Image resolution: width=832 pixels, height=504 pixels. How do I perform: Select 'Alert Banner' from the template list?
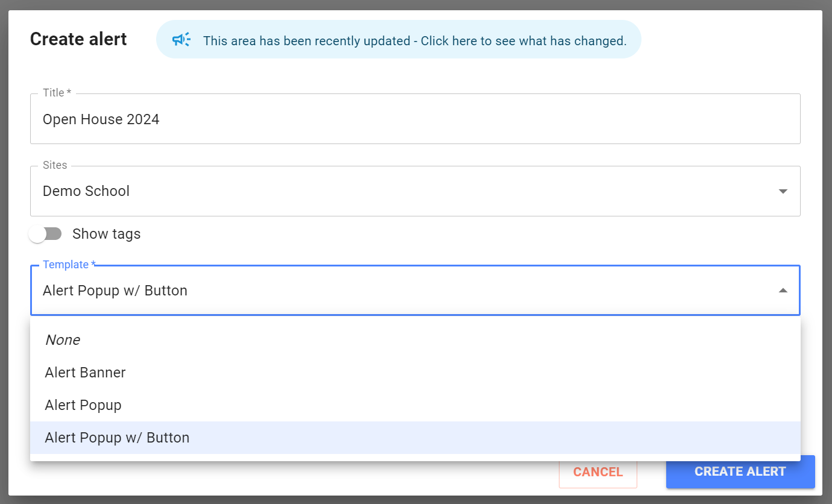85,373
